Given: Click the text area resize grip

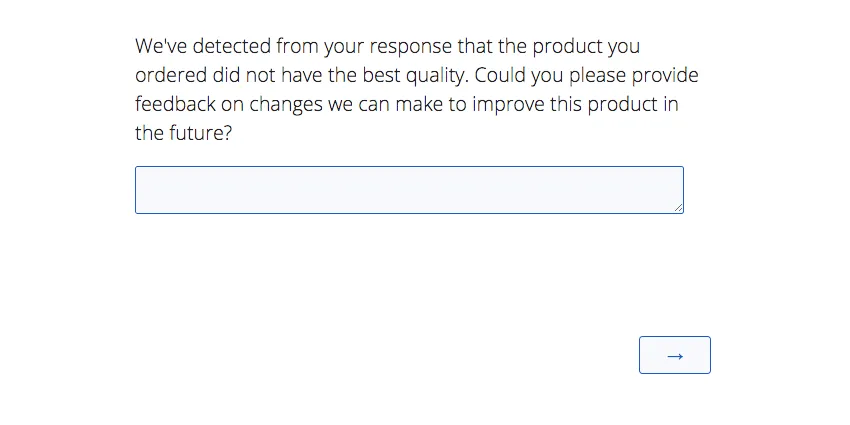Looking at the screenshot, I should 678,208.
